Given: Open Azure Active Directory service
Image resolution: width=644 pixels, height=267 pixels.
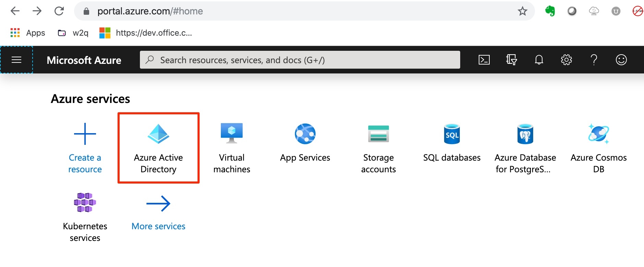Looking at the screenshot, I should point(158,148).
